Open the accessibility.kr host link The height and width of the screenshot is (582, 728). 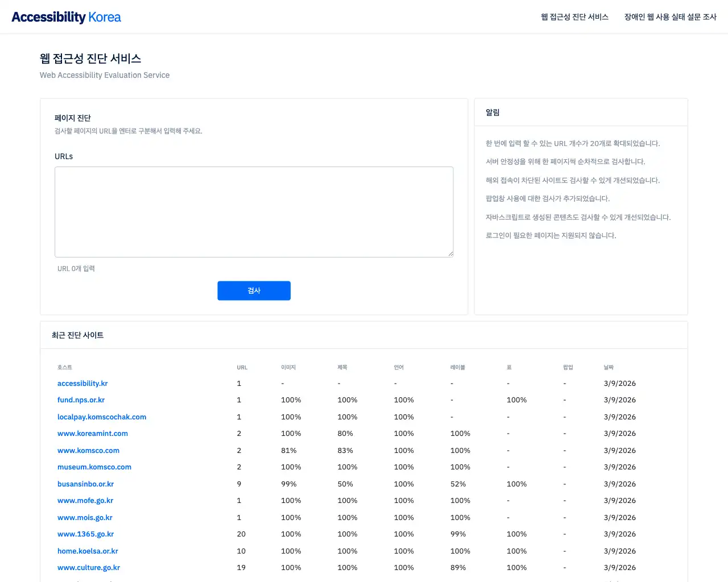click(82, 384)
